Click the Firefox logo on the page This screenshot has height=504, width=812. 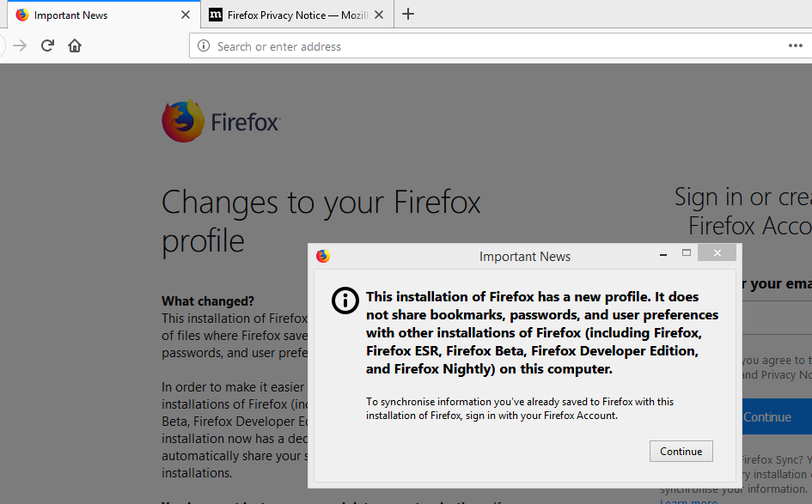tap(221, 121)
